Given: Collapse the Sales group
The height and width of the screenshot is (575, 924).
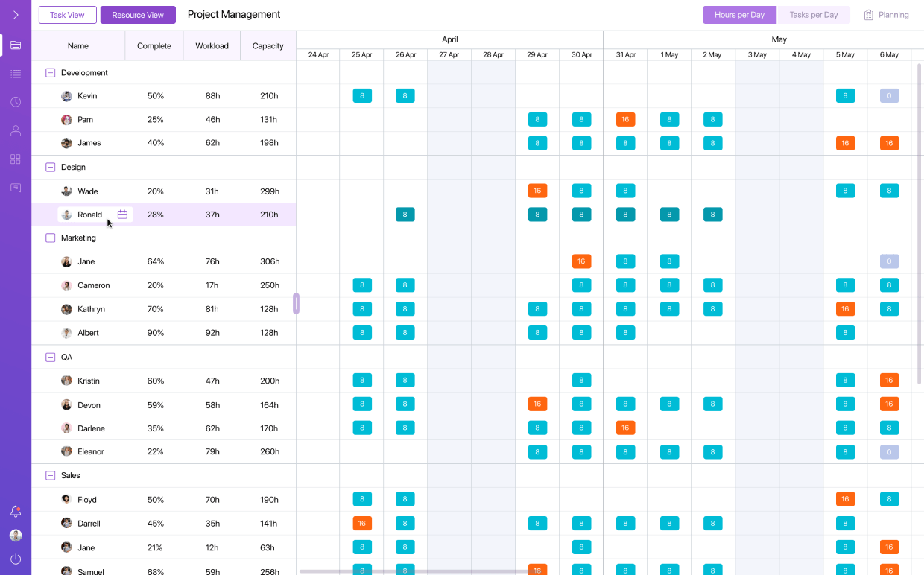Looking at the screenshot, I should click(x=50, y=475).
